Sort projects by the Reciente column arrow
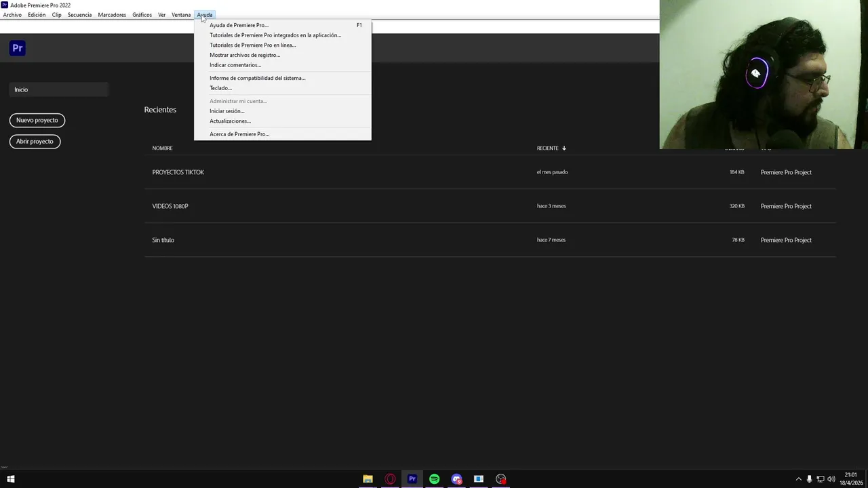 (564, 148)
